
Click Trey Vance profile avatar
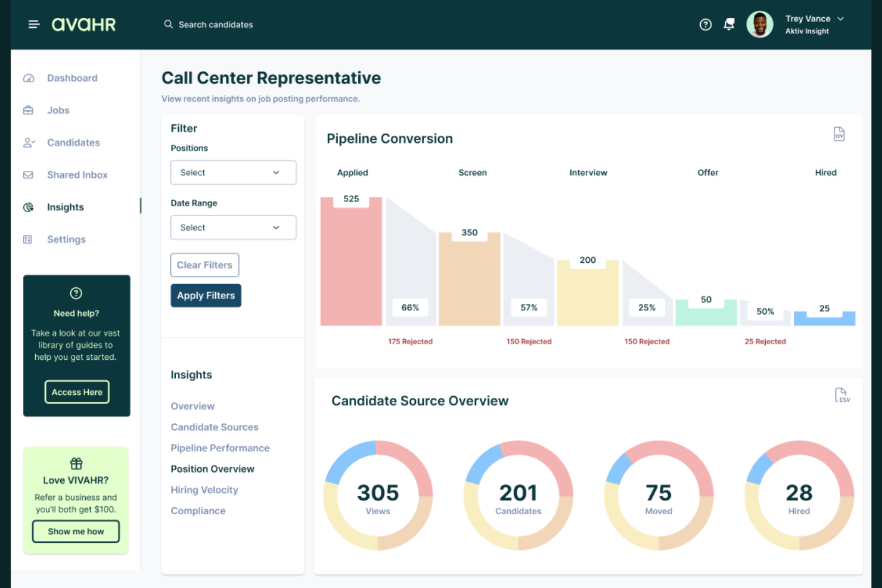(x=759, y=25)
